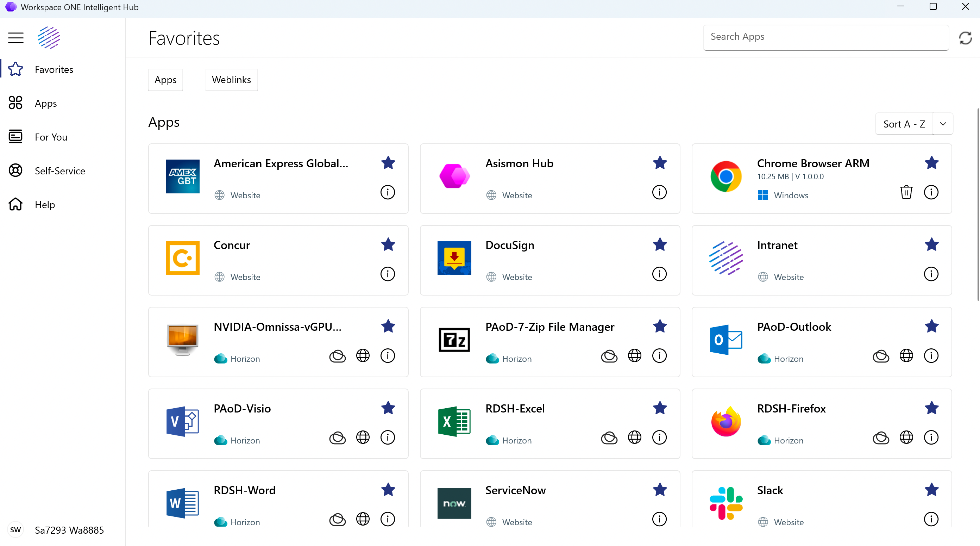Unfavorite Concur using its star

(x=388, y=245)
